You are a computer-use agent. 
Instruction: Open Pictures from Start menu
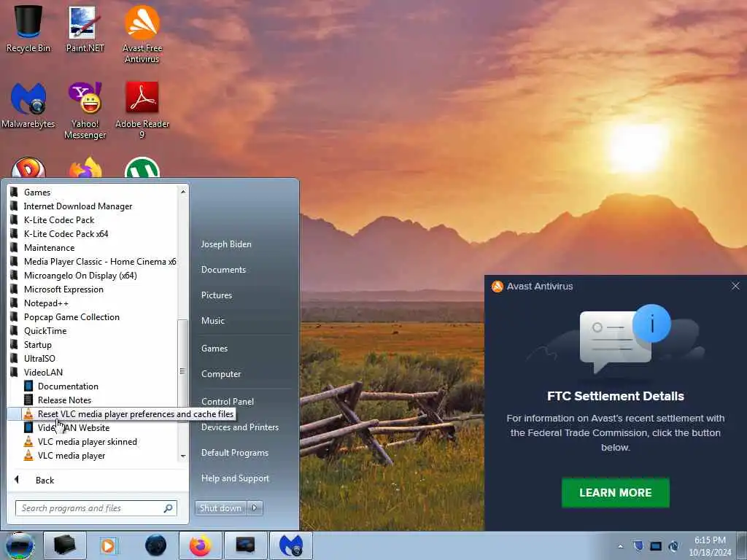pos(216,295)
